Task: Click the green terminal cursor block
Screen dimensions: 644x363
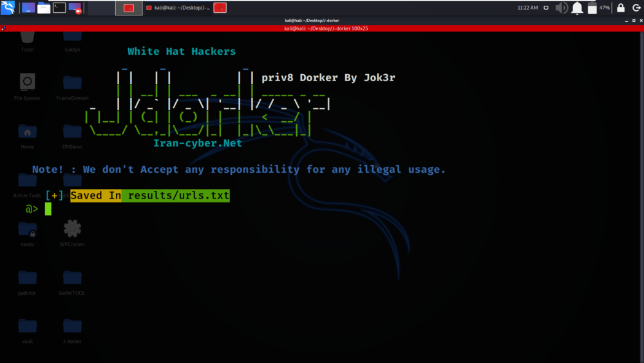Action: (x=48, y=209)
